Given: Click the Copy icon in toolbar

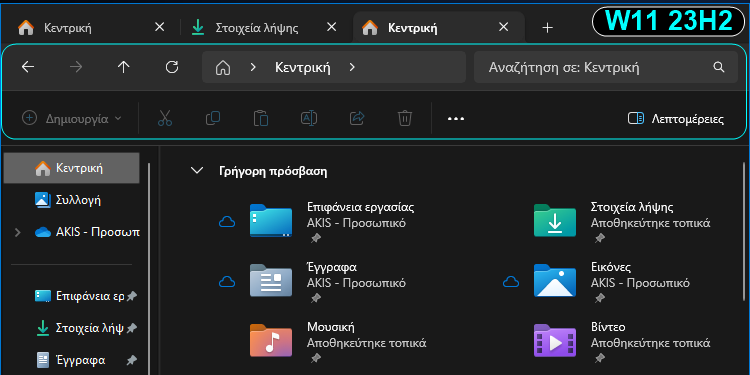Looking at the screenshot, I should [x=213, y=118].
